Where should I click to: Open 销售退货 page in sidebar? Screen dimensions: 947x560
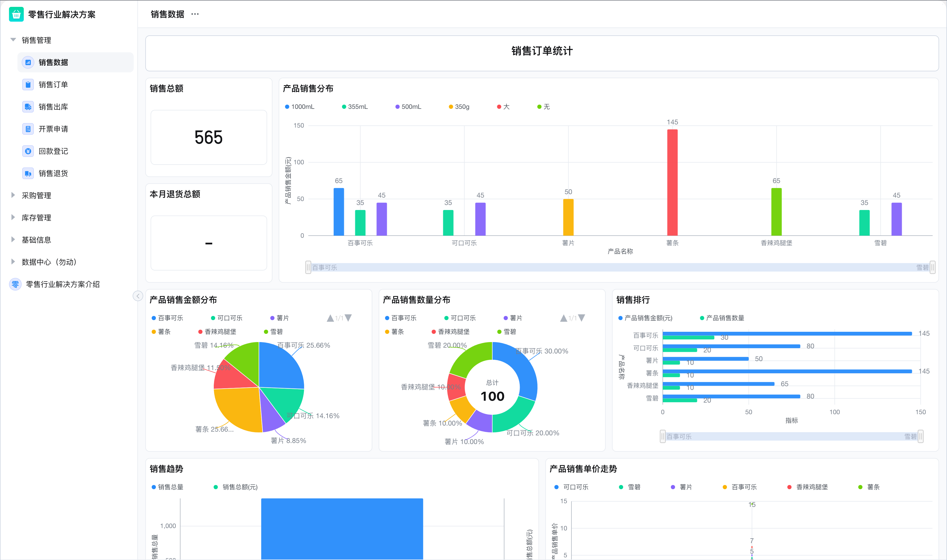tap(76, 174)
